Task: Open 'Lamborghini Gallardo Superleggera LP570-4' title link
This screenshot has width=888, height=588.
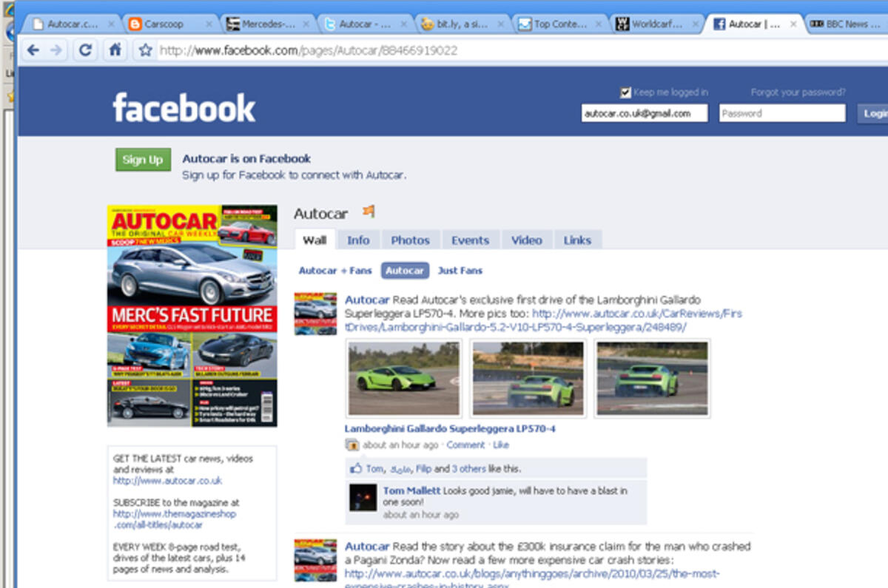Action: pyautogui.click(x=450, y=429)
